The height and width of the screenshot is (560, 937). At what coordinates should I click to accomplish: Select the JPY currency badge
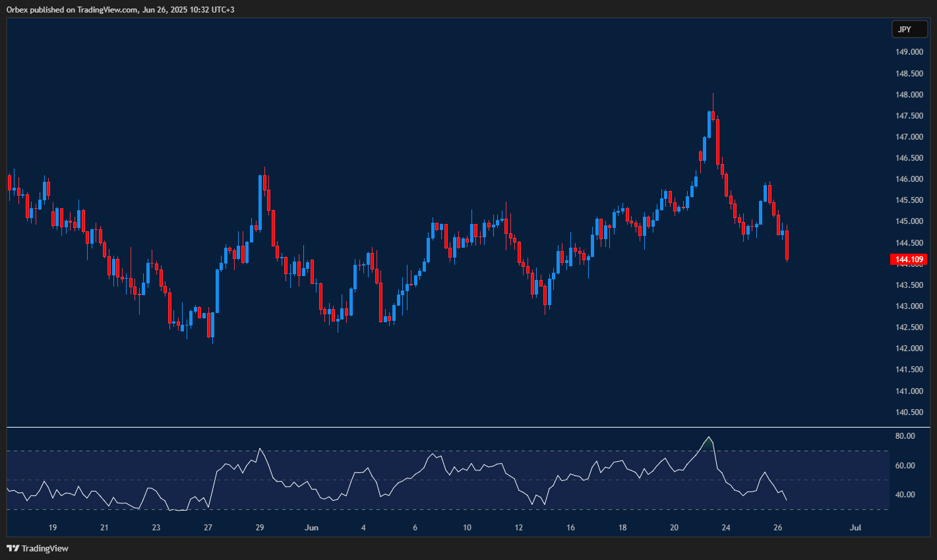909,29
